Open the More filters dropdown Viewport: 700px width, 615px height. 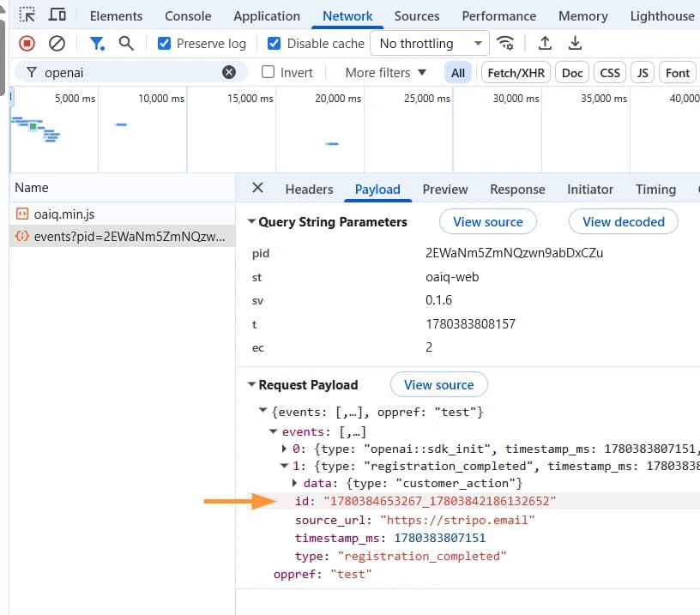[x=385, y=72]
